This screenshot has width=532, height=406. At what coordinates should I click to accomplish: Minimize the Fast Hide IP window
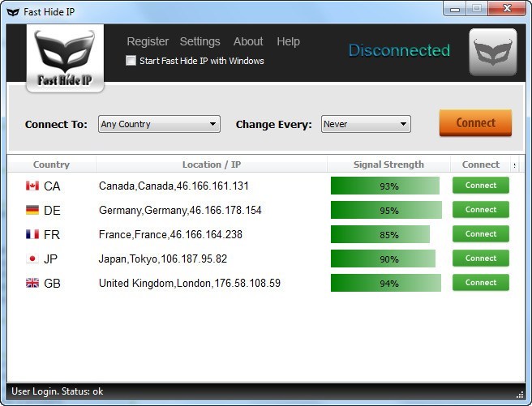click(455, 9)
